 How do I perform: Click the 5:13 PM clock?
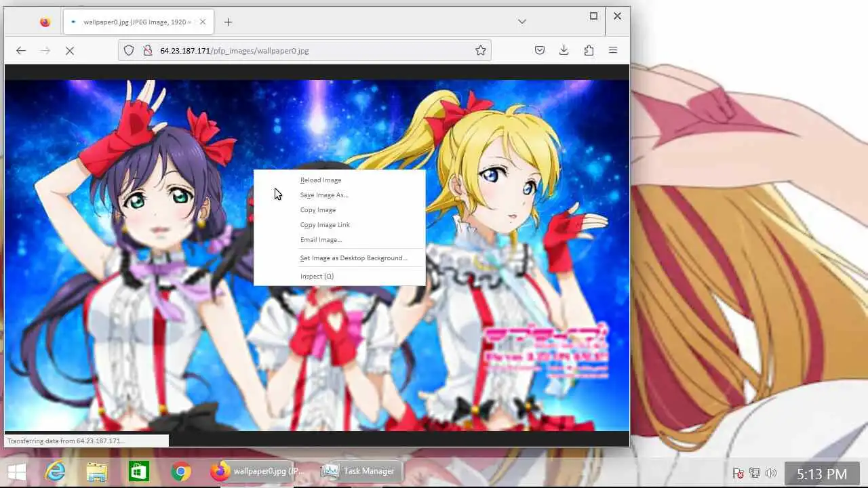click(x=822, y=474)
